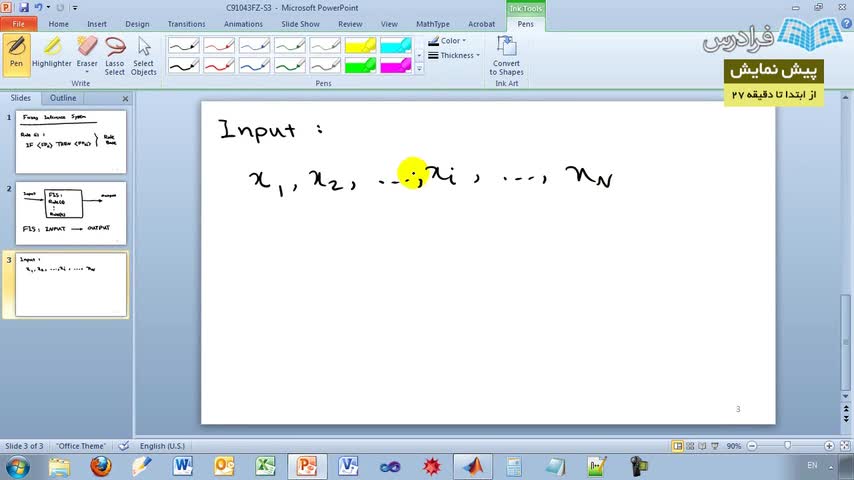Open Firefox from the taskbar
Viewport: 854px width, 480px height.
pos(100,466)
